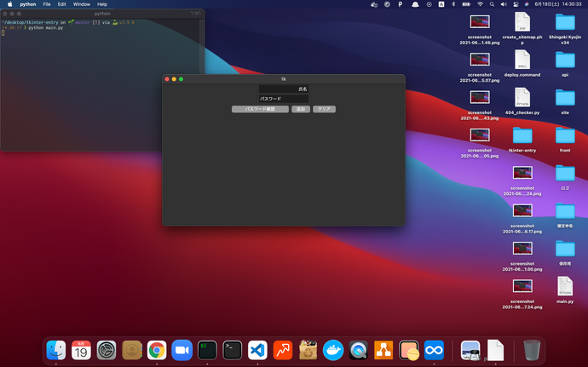This screenshot has width=588, height=367.
Task: Click the Bluetooth icon in menu bar
Action: [x=453, y=4]
